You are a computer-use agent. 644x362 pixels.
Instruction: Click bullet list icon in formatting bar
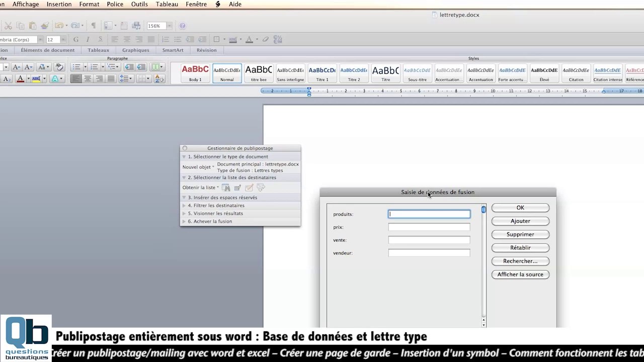[x=178, y=39]
